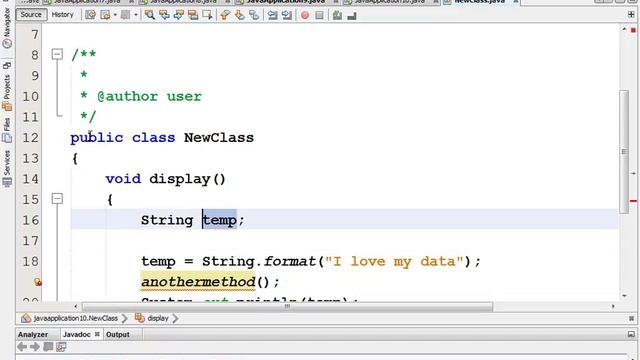This screenshot has width=640, height=360.
Task: Click the void display() method declaration
Action: (165, 179)
